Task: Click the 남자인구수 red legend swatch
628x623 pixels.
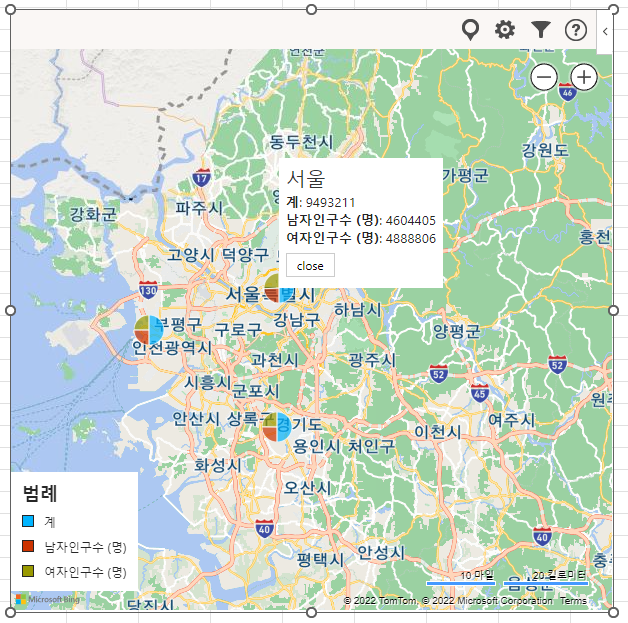Action: [28, 546]
